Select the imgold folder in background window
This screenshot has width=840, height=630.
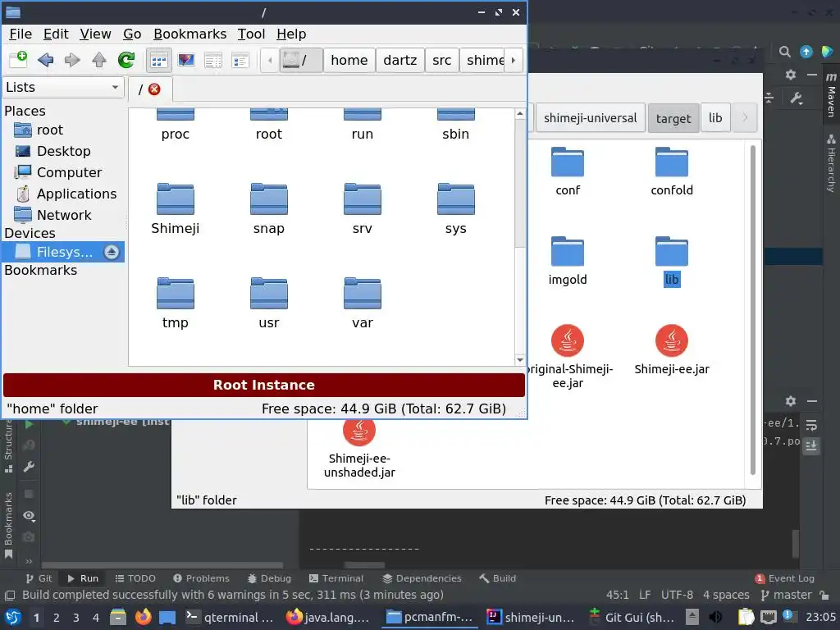click(x=568, y=262)
